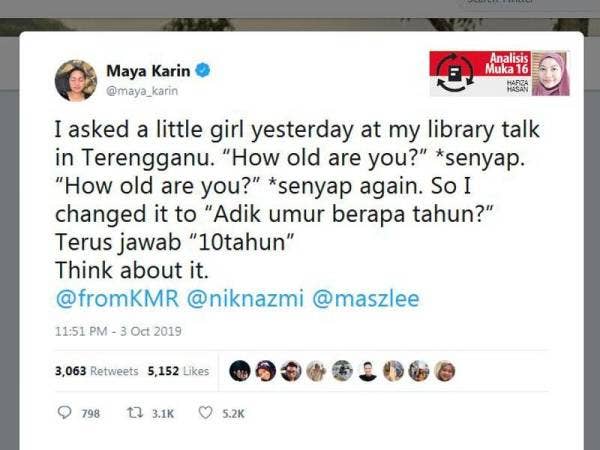This screenshot has height=450, width=600.
Task: Click the blue verified badge
Action: tap(203, 70)
